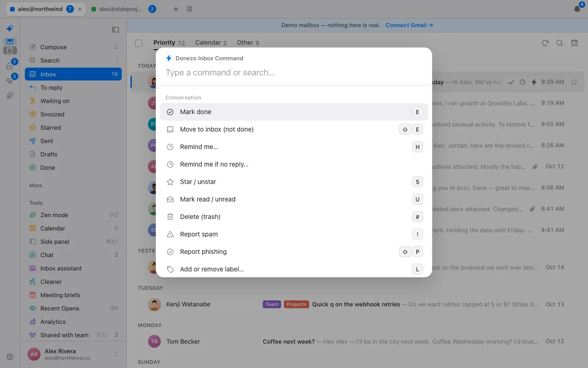The width and height of the screenshot is (588, 368).
Task: Open the leaf icon in the left rail
Action: [10, 95]
